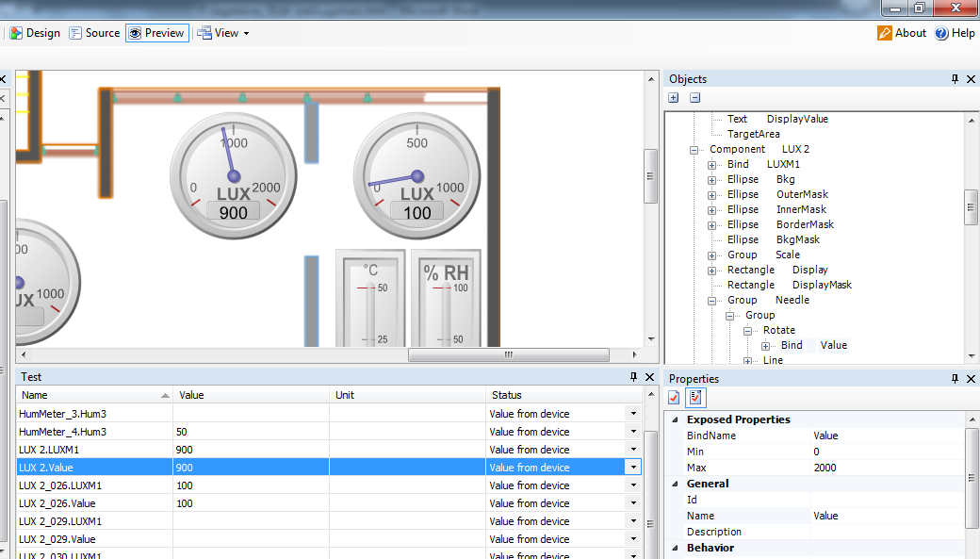Edit value cell of LUX 2.LUXM1
The width and height of the screenshot is (980, 559).
(251, 450)
